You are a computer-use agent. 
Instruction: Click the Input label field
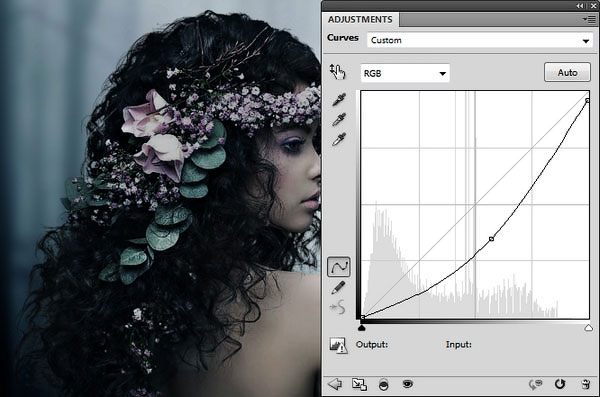(x=458, y=345)
